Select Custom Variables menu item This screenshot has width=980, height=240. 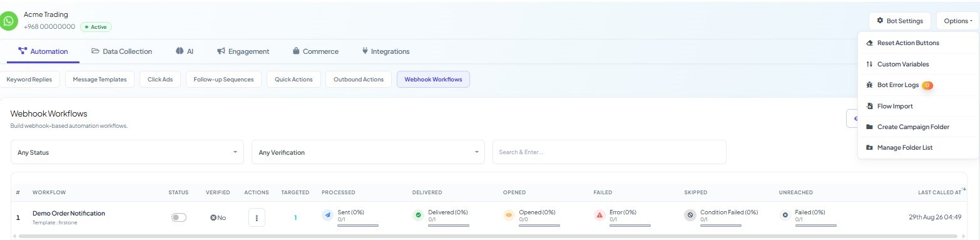917,64
